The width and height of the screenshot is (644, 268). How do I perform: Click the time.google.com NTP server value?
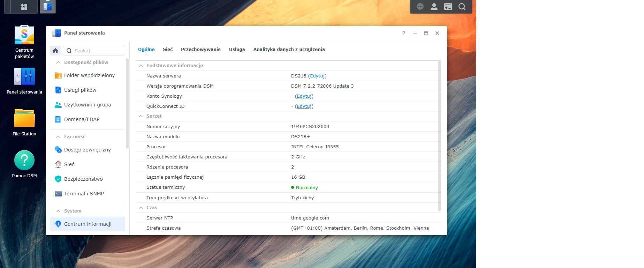pos(310,218)
